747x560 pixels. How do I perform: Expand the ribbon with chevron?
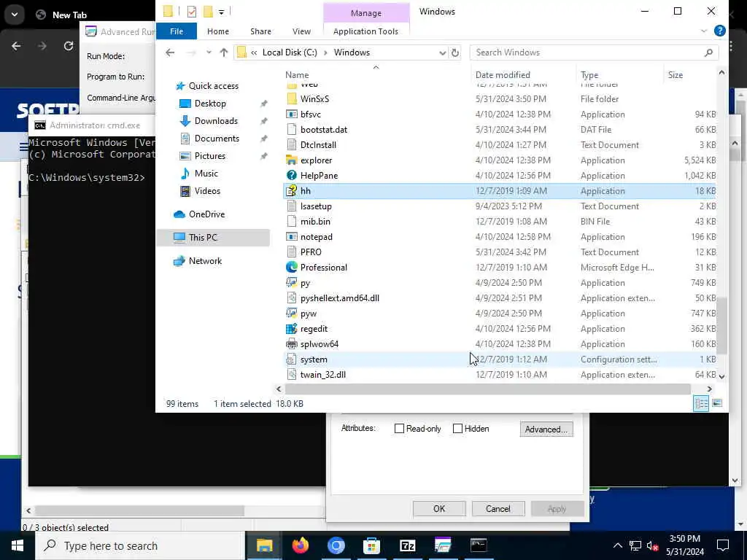coord(704,31)
